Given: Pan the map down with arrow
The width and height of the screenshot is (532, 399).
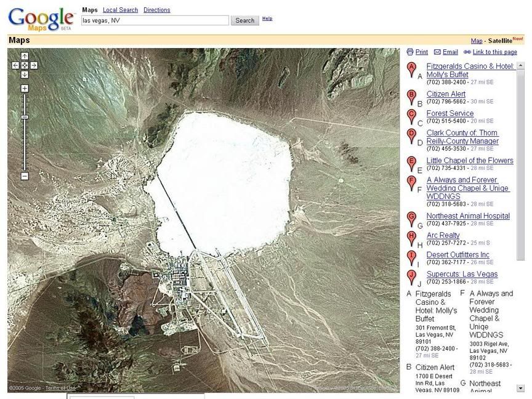Looking at the screenshot, I should pyautogui.click(x=25, y=75).
